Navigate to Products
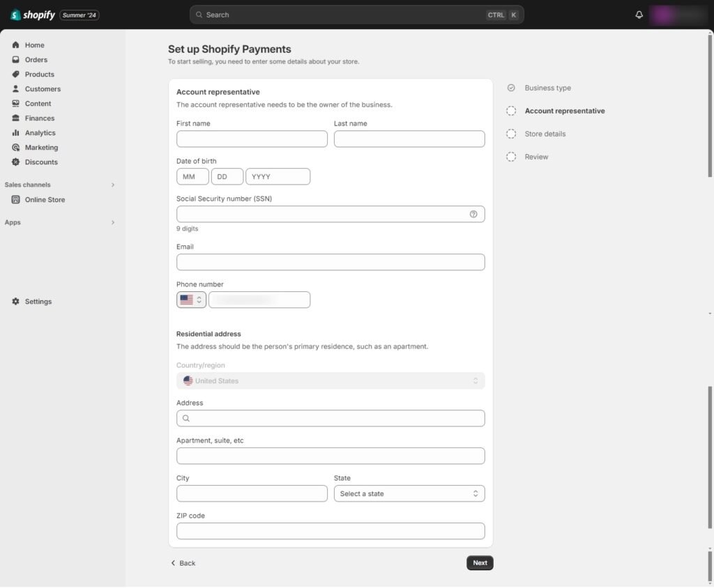Screen dimensions: 714x588 point(40,74)
